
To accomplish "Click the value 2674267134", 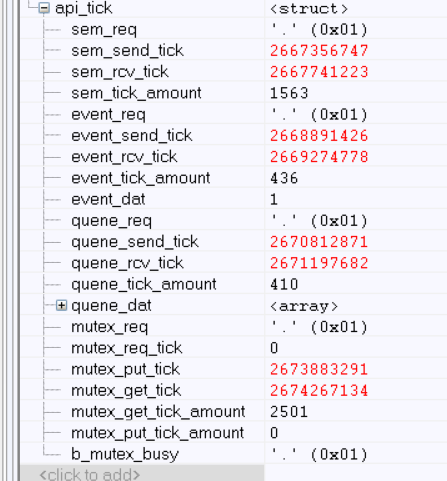I will pos(319,390).
